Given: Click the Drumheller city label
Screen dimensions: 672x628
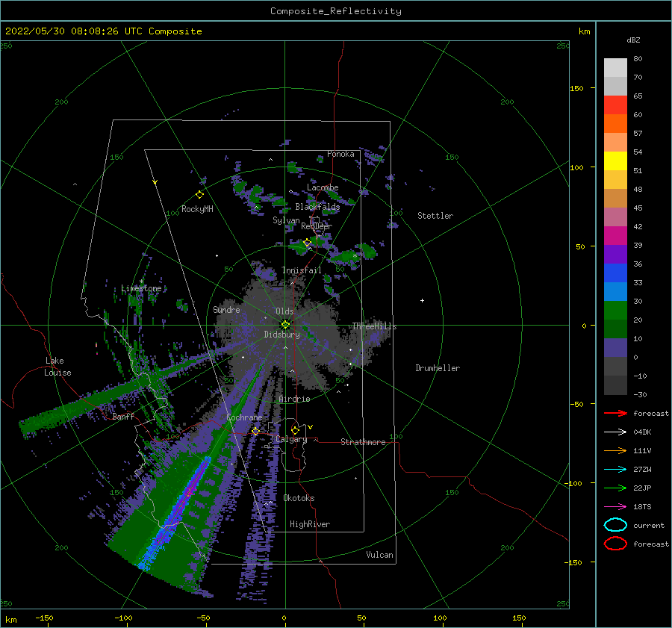Looking at the screenshot, I should 438,368.
